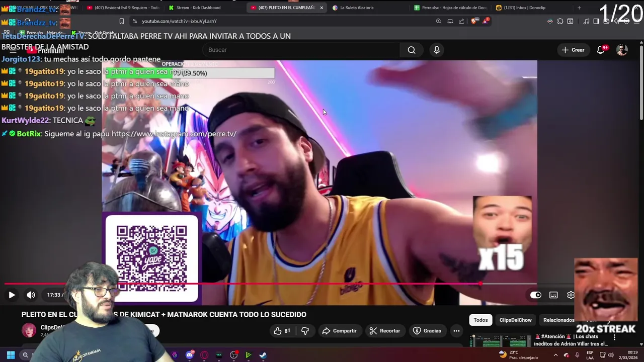
Task: Open YouTube notifications bell
Action: pyautogui.click(x=601, y=50)
